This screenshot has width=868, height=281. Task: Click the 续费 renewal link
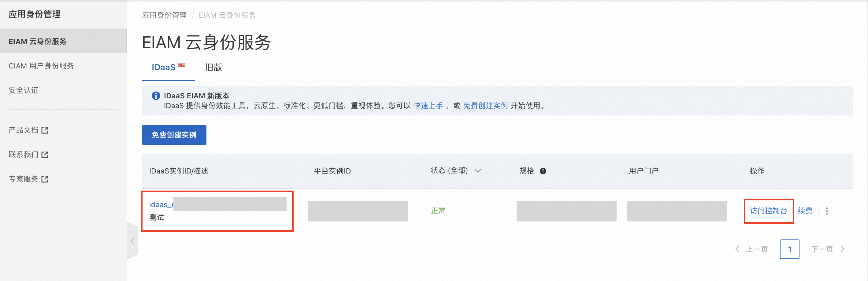[x=805, y=211]
